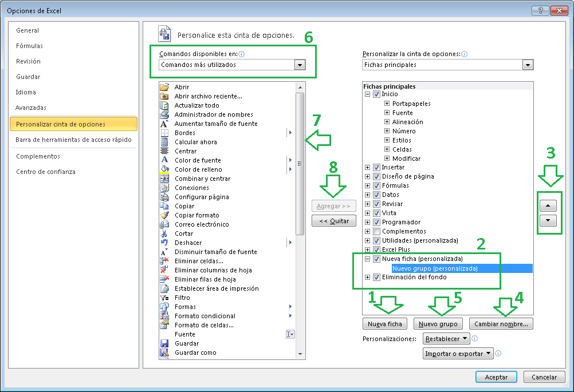Click the Combinar y centrar icon
Image resolution: width=574 pixels, height=392 pixels.
click(164, 179)
